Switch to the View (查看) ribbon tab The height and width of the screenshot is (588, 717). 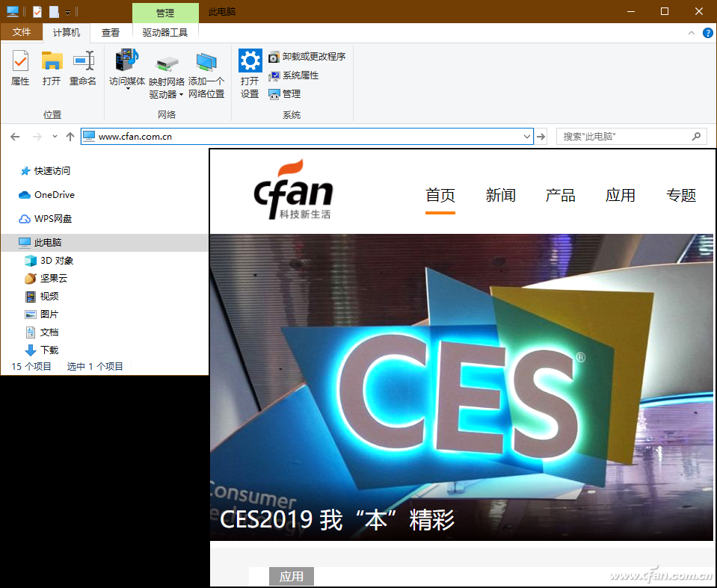coord(110,32)
